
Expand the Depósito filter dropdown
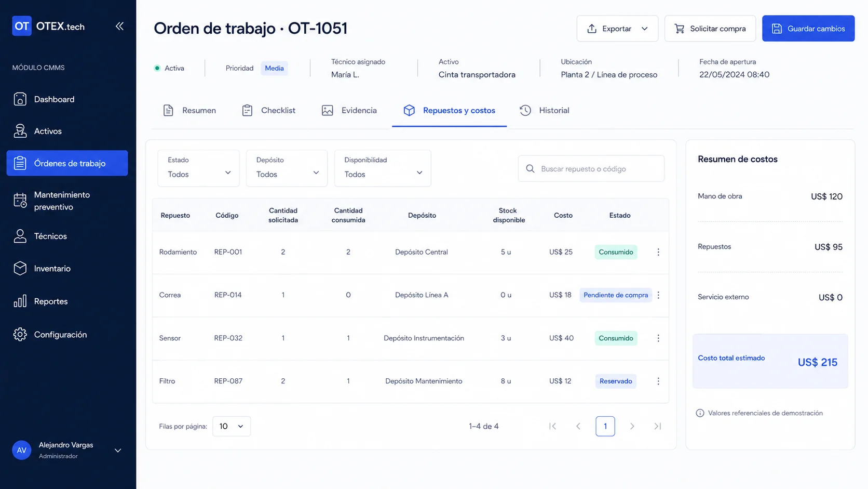coord(287,168)
